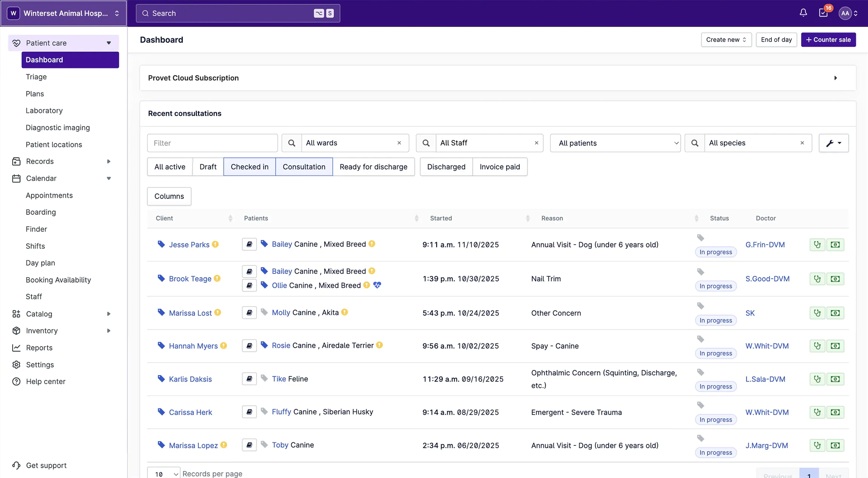Open the Create new dropdown

click(726, 40)
